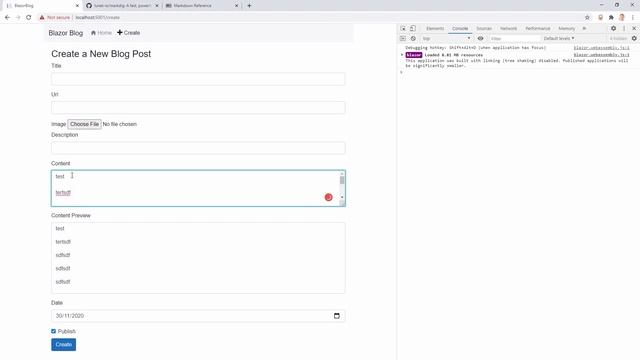Reload the page with the refresh icon

[29, 18]
